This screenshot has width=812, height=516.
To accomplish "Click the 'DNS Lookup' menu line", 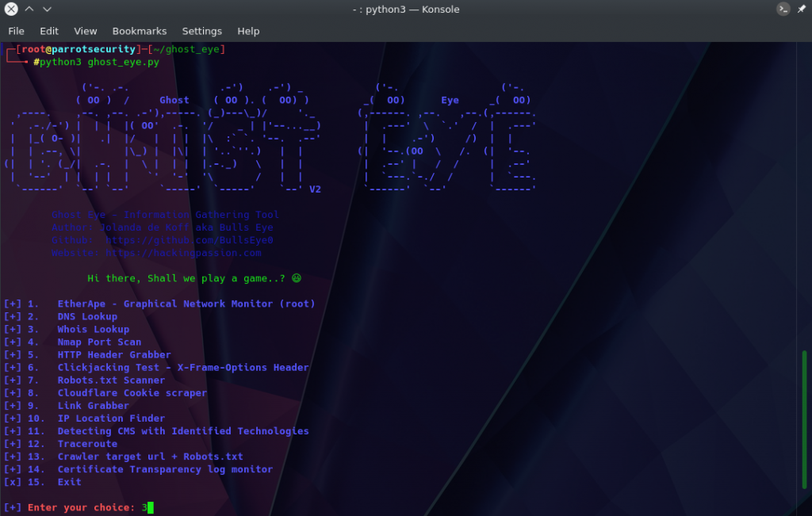I will 60,316.
